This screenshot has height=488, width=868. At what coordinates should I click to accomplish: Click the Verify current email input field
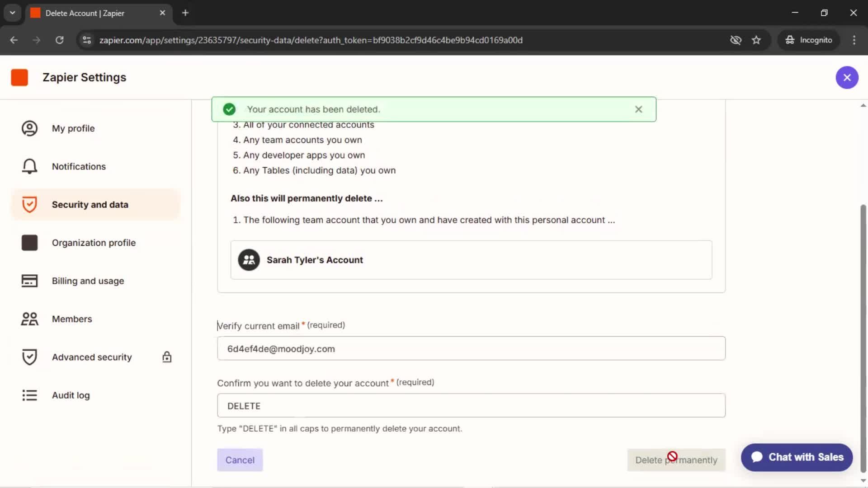pyautogui.click(x=471, y=348)
